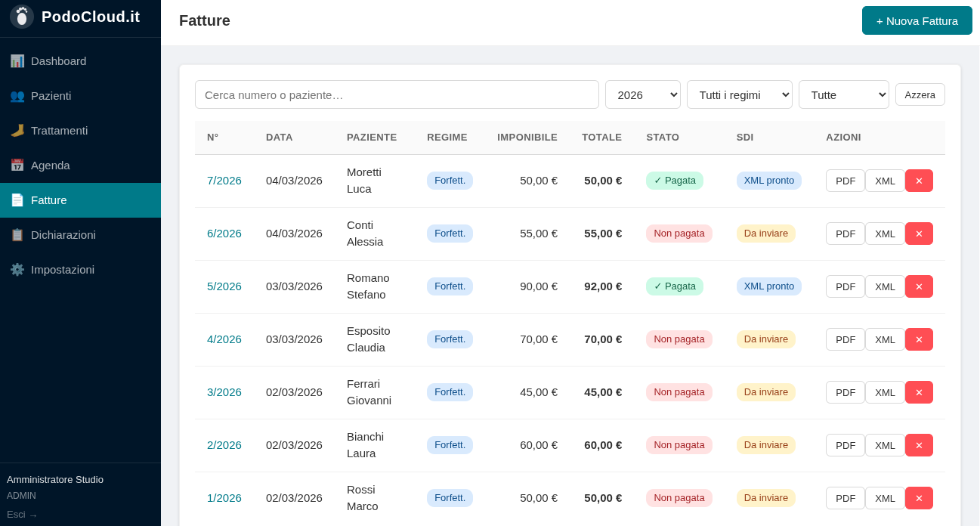Delete invoice 5/2026 with red X
Viewport: 980px width, 526px height.
[919, 286]
